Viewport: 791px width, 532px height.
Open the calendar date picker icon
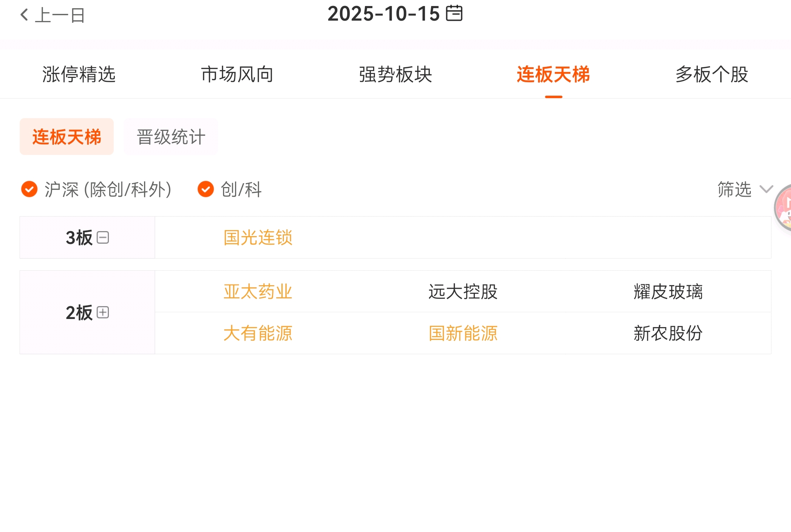[454, 14]
